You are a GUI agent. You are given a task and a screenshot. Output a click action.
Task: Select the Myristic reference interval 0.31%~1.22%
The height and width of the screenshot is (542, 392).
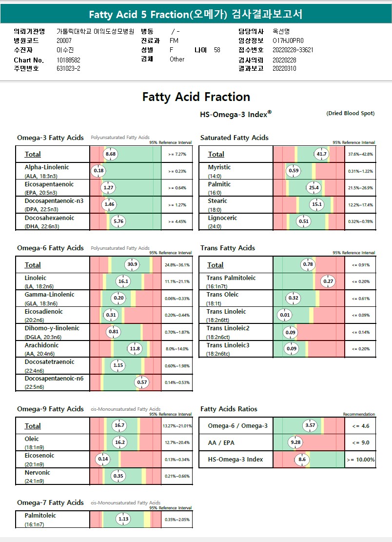[x=360, y=171]
